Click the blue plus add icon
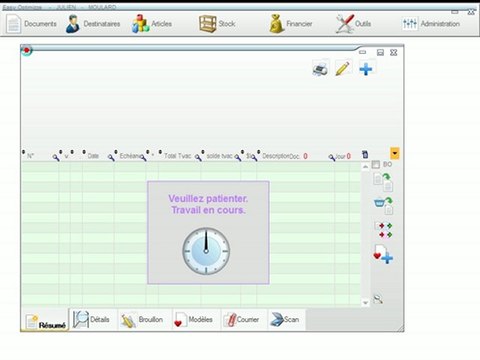 point(366,69)
